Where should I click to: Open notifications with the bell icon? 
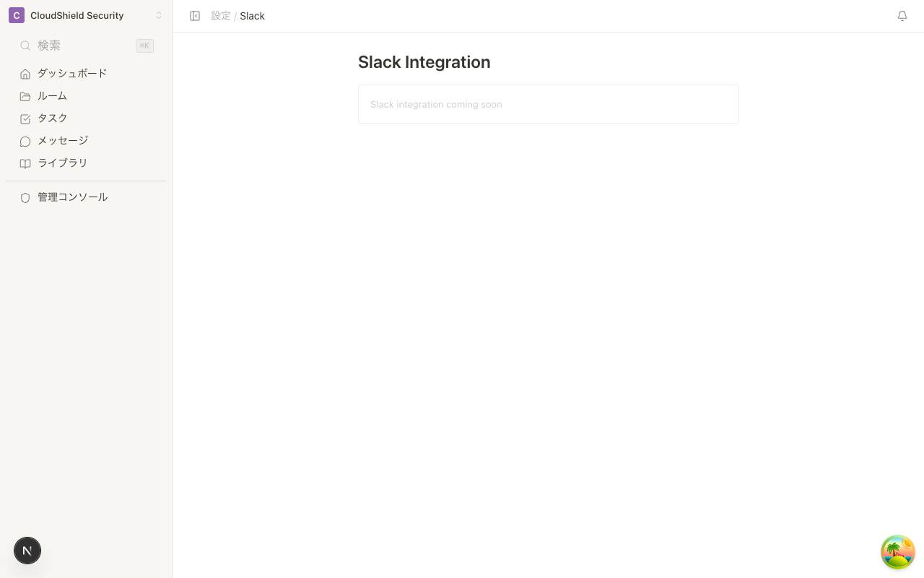coord(902,16)
